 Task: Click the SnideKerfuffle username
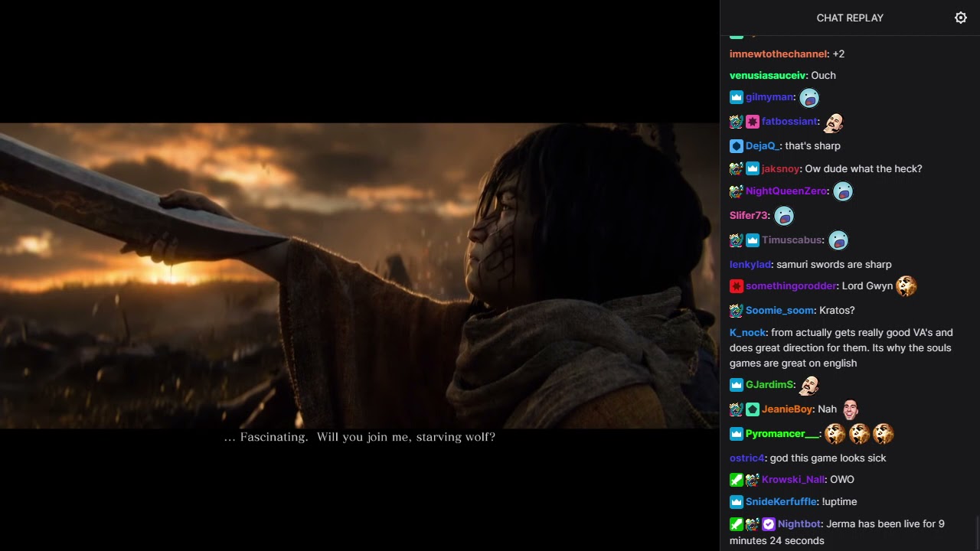point(781,502)
